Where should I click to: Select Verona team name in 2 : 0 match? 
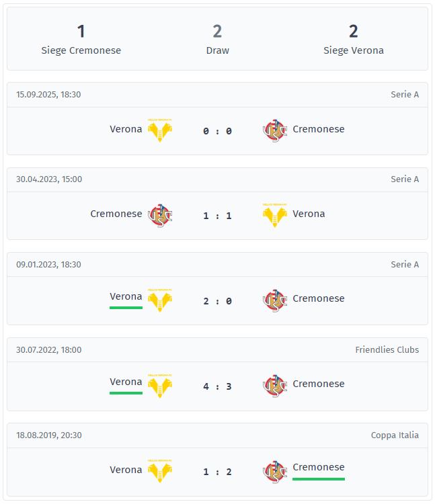(x=126, y=296)
